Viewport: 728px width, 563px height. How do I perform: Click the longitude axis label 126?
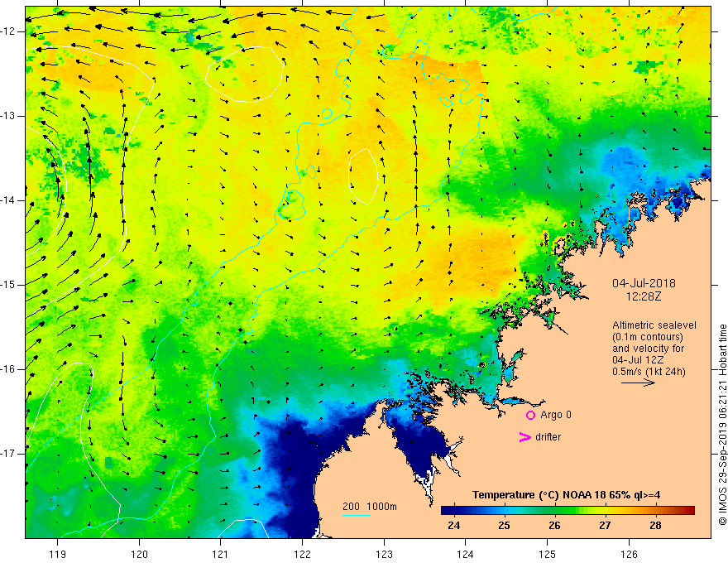629,554
